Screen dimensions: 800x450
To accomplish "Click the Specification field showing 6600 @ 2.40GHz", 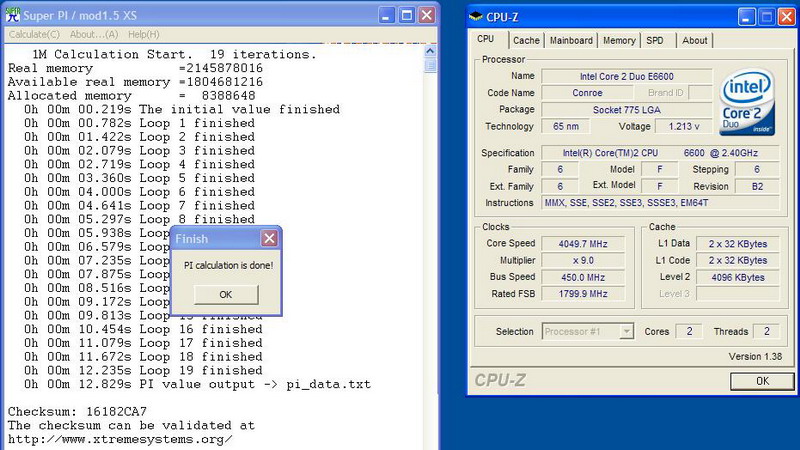I will [660, 153].
